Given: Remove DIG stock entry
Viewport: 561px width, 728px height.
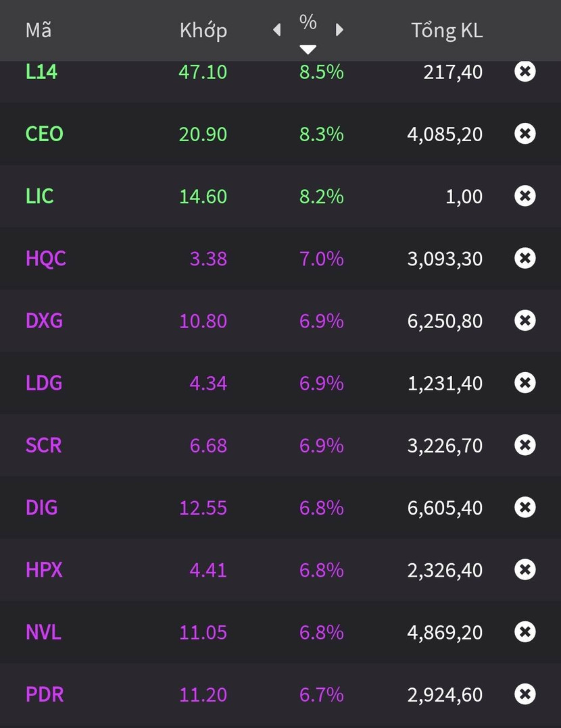Looking at the screenshot, I should [x=525, y=507].
